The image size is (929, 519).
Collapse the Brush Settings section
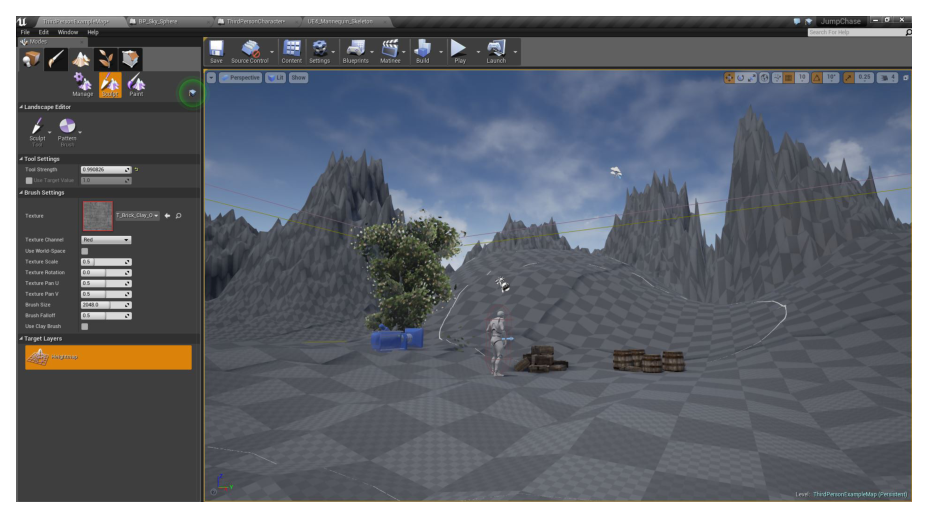[21, 193]
